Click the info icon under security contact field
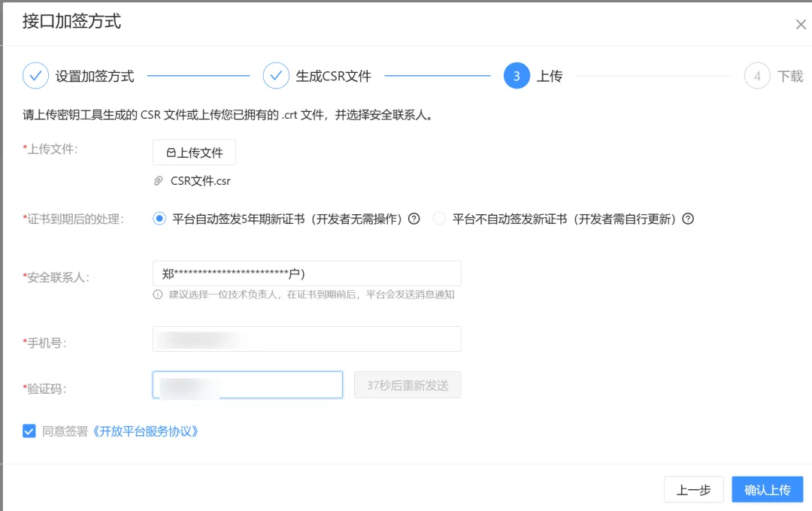The width and height of the screenshot is (812, 511). [x=158, y=295]
